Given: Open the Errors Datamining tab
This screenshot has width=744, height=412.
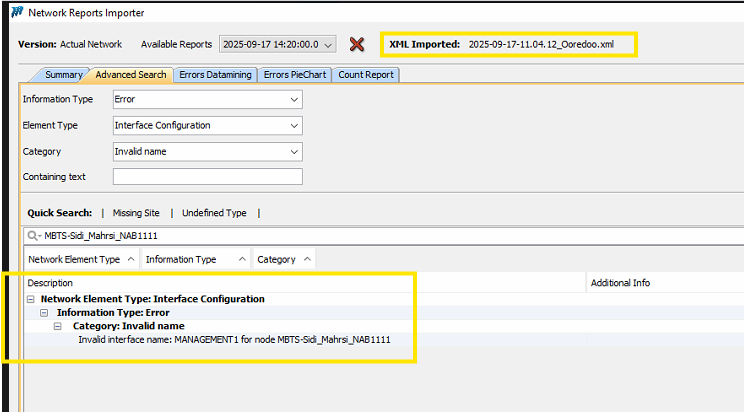Looking at the screenshot, I should (x=215, y=75).
